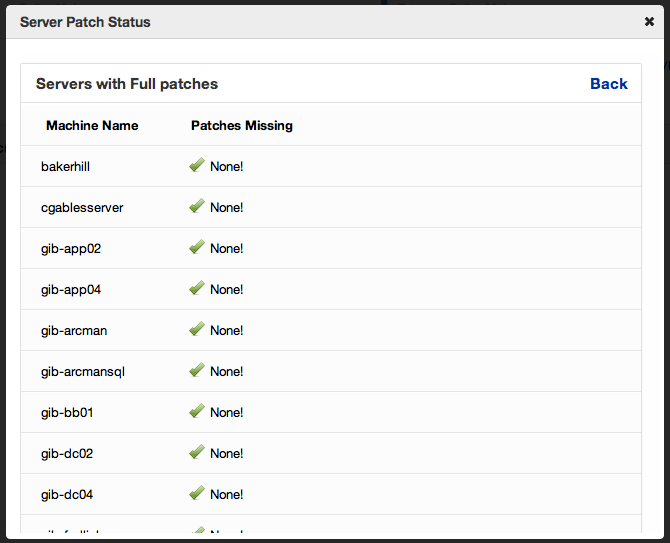Click the Patches Missing column header

pos(241,126)
